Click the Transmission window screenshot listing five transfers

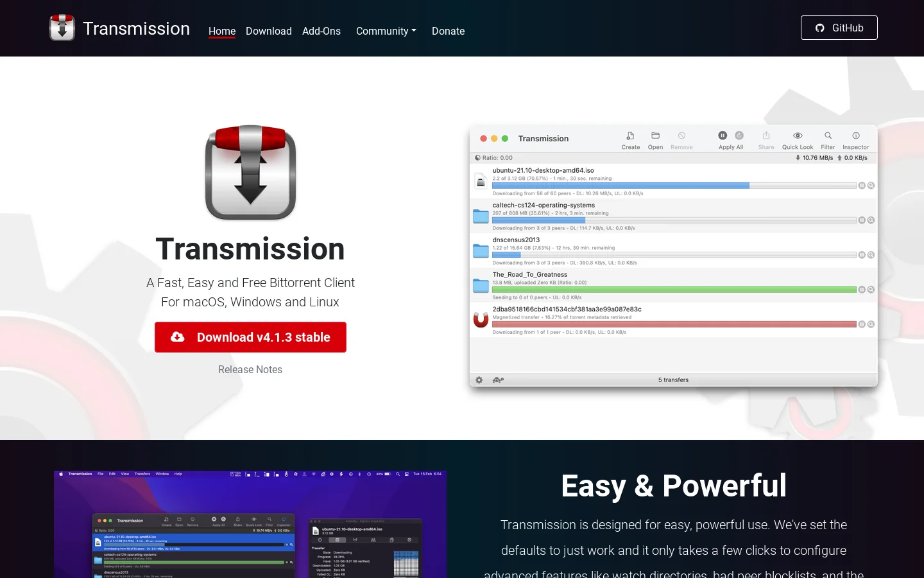[x=673, y=256]
